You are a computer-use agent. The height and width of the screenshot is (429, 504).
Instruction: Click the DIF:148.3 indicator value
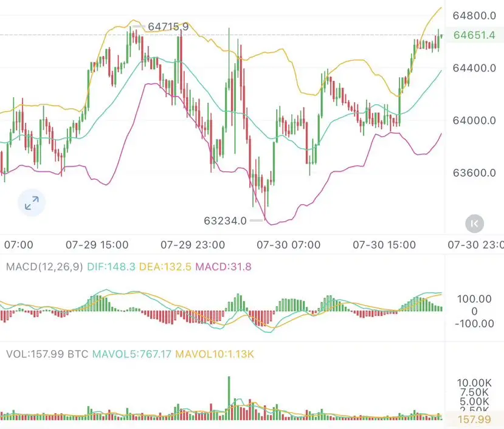111,267
